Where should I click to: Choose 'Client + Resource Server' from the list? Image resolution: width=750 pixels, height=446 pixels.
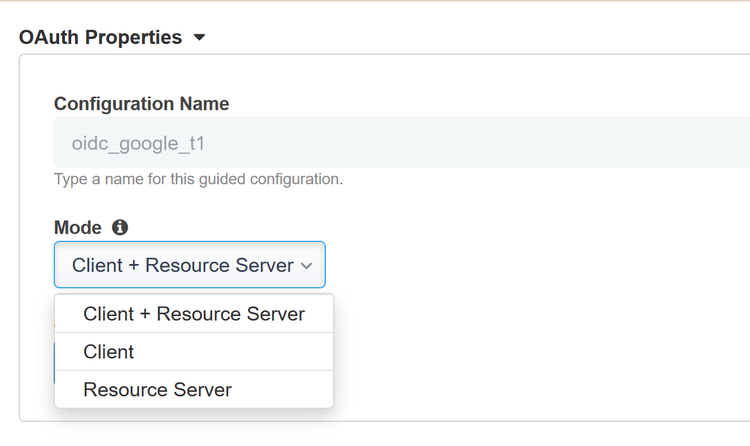(194, 314)
